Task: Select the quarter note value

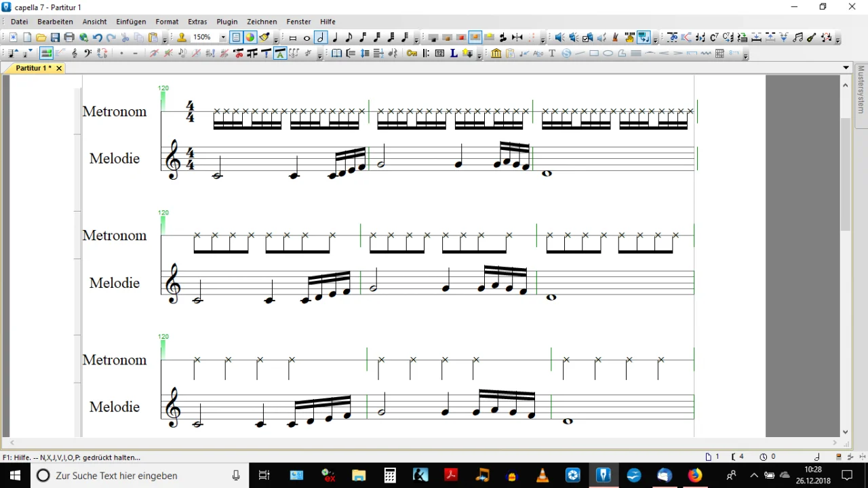Action: tap(335, 38)
